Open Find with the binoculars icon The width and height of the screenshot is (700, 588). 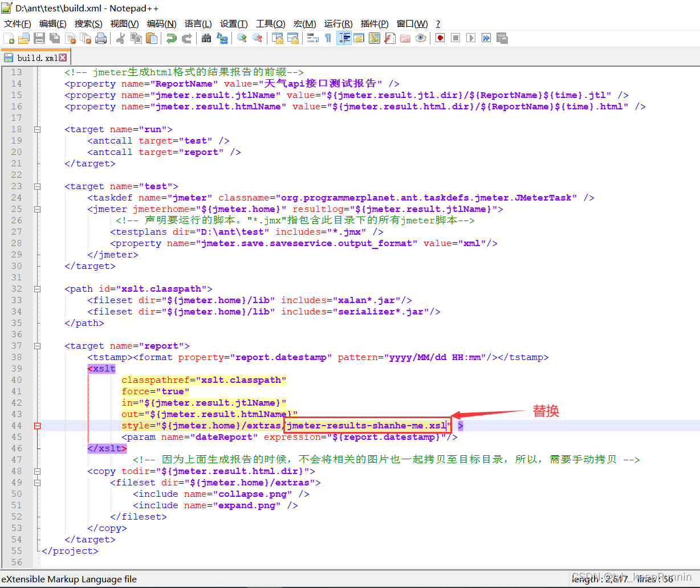click(x=206, y=38)
